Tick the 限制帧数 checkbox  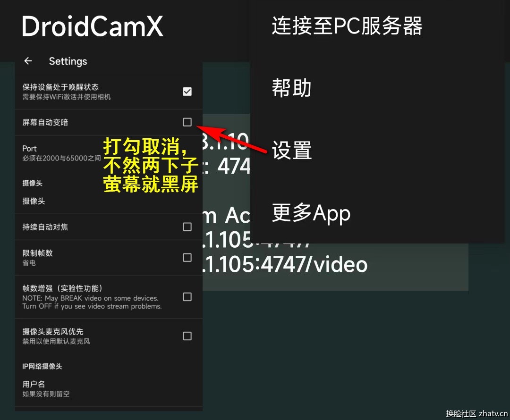coord(187,258)
